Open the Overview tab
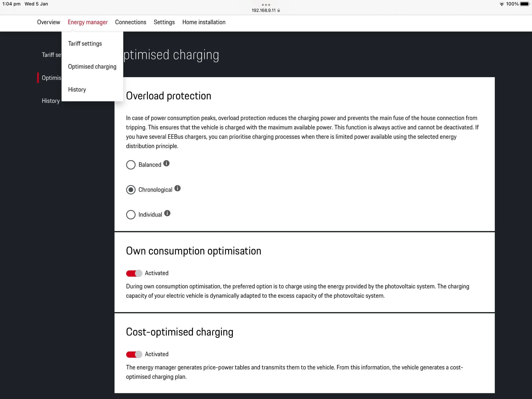Screen dimensions: 532x399 (49, 22)
